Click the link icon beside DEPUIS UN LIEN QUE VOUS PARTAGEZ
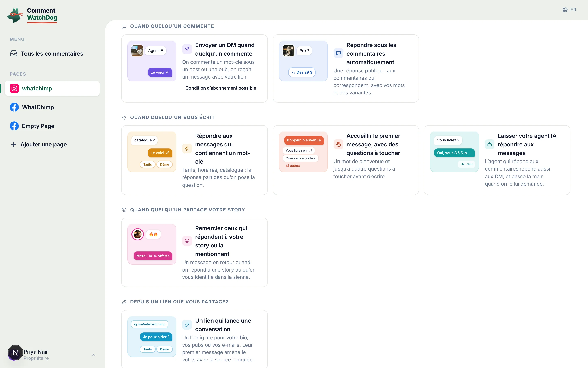588x368 pixels. tap(124, 302)
